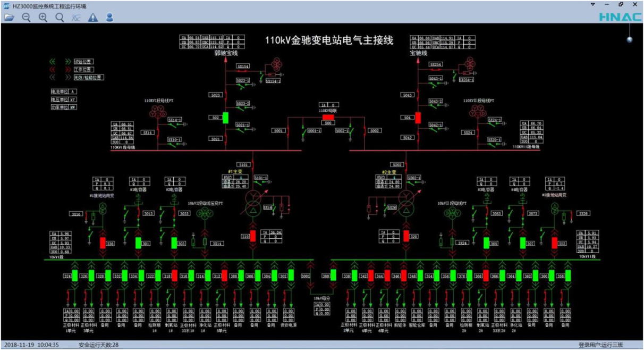
Task: Click the user account toolbar icon
Action: [x=109, y=17]
